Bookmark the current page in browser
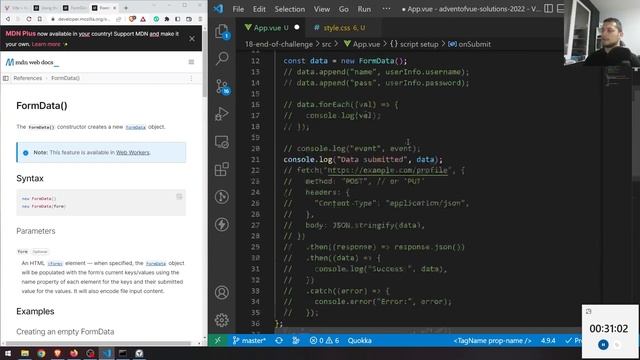The image size is (640, 360). pos(40,19)
